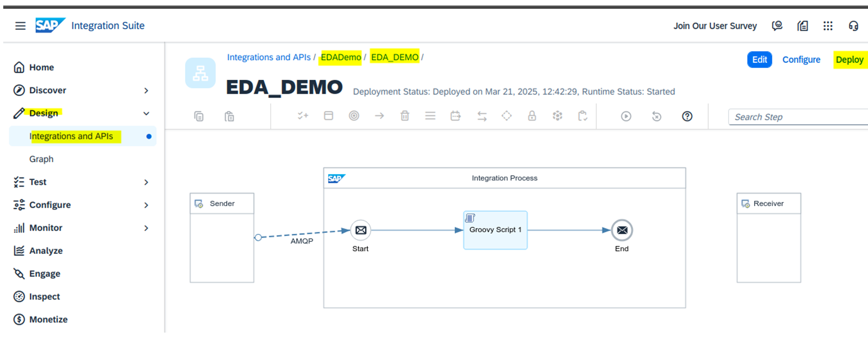Open the feedback chat icon in the header
868x338 pixels.
(x=777, y=25)
